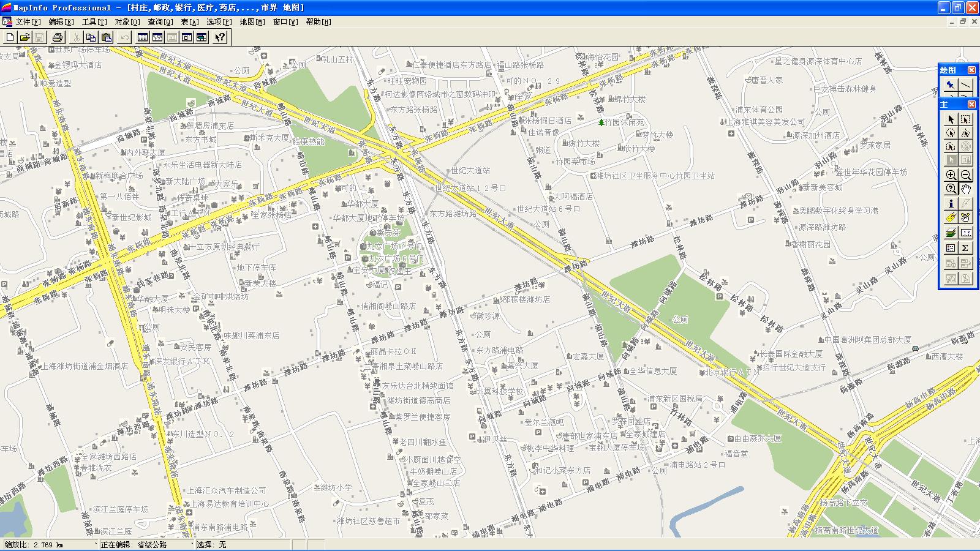Choose the Select arrow tool

pyautogui.click(x=951, y=119)
